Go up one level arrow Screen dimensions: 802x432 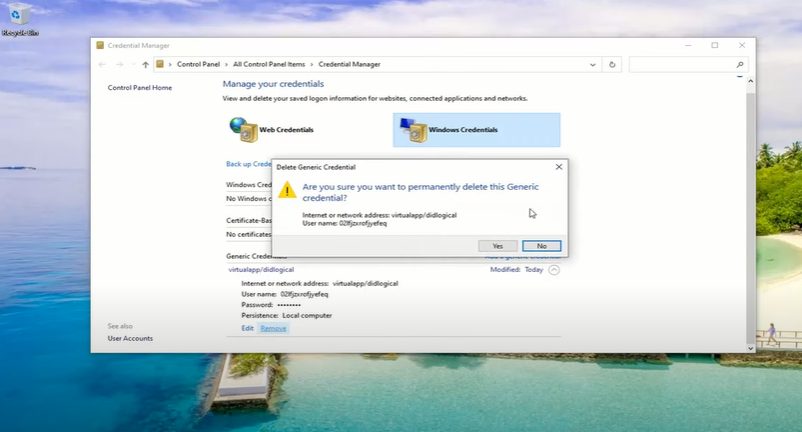146,64
